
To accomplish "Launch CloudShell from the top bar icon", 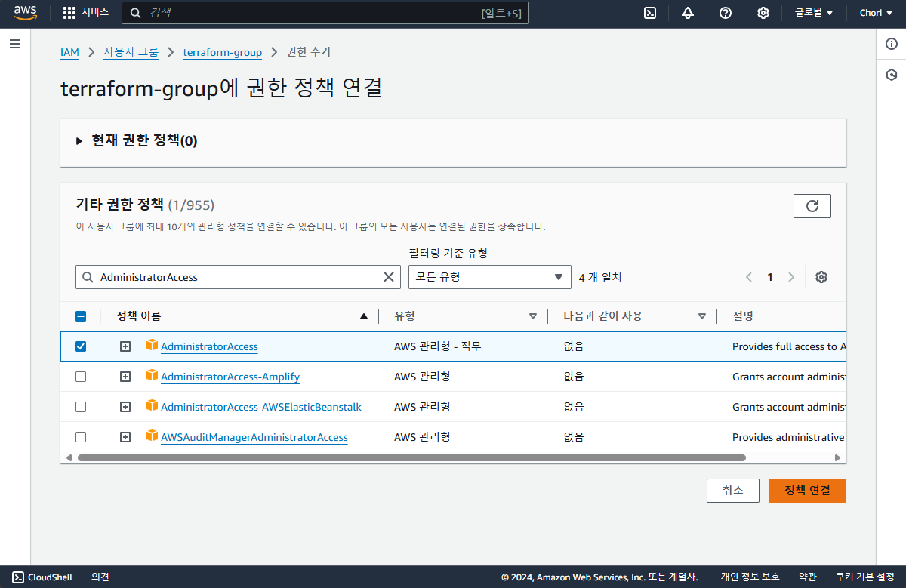I will point(649,13).
